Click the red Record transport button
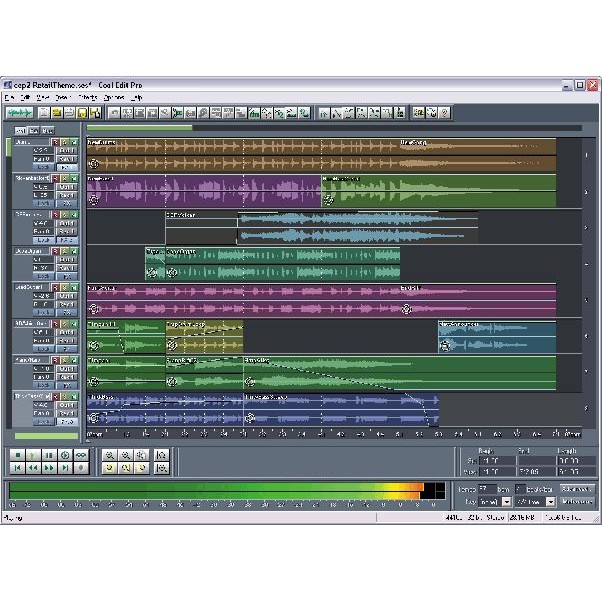602x602 pixels. click(x=80, y=467)
